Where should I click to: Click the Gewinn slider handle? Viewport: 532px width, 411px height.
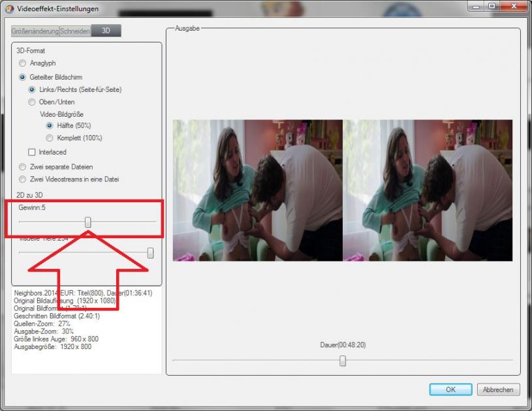tap(88, 222)
